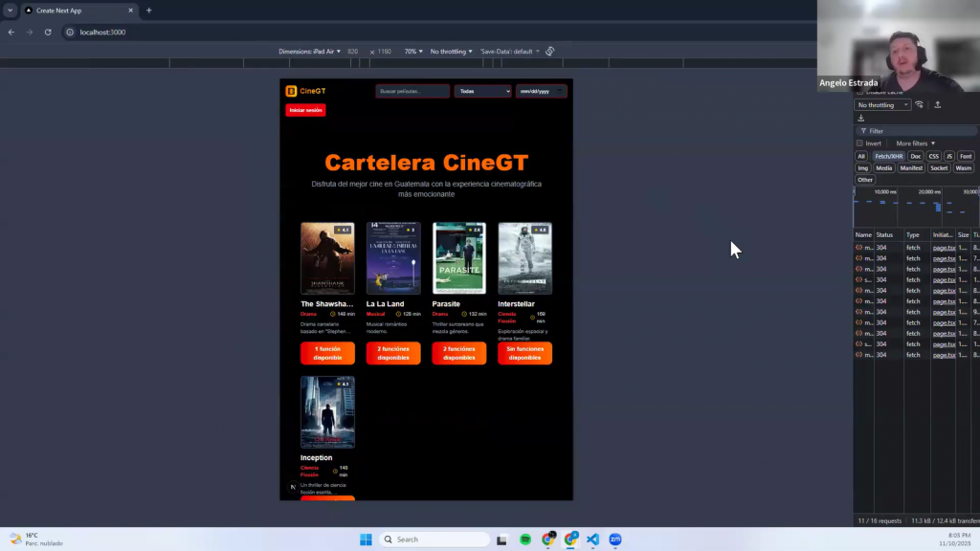Expand the More filters menu
Viewport: 980px width, 551px height.
click(915, 143)
